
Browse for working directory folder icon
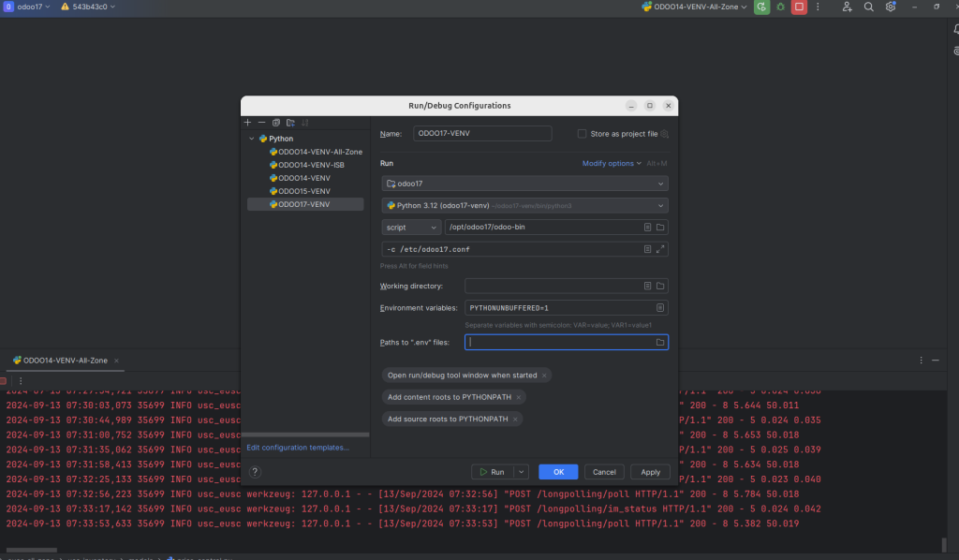click(660, 287)
